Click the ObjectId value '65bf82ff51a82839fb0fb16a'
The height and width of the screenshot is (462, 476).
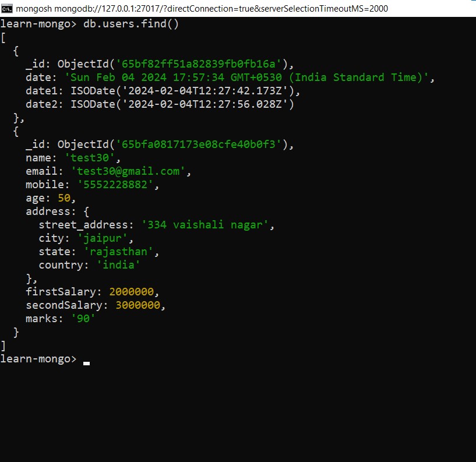(198, 64)
